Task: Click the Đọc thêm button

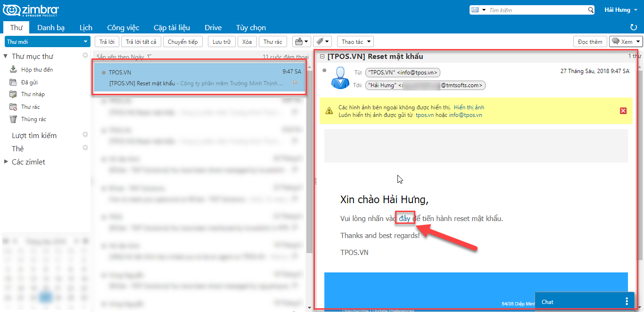Action: coord(590,41)
